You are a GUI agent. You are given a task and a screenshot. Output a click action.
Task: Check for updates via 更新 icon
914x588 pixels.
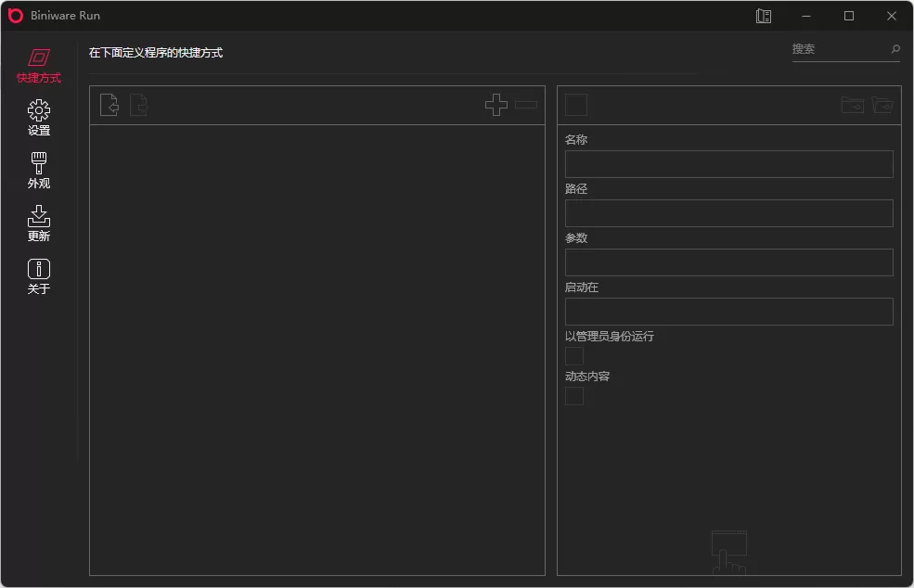click(38, 222)
